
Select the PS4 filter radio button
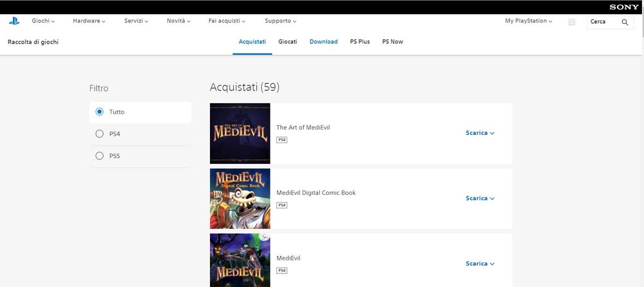(x=99, y=134)
